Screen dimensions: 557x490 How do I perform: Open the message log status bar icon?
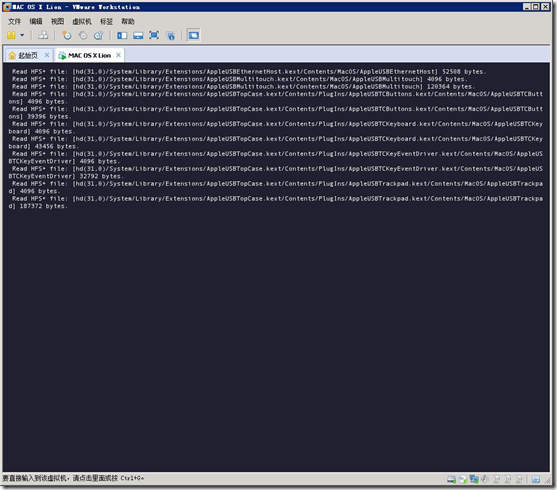pos(536,479)
